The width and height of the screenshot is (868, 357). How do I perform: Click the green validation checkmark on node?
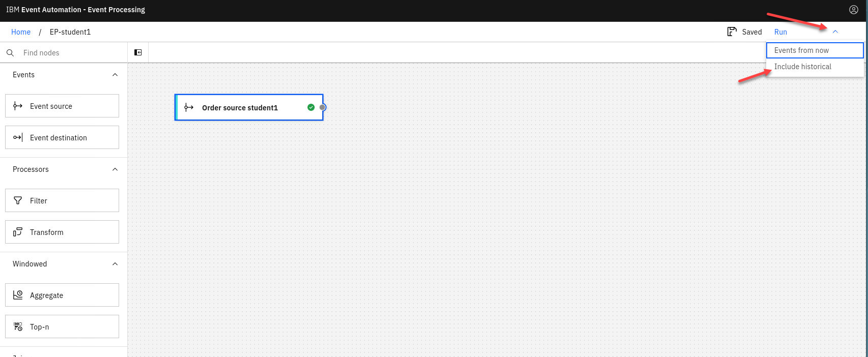coord(311,107)
